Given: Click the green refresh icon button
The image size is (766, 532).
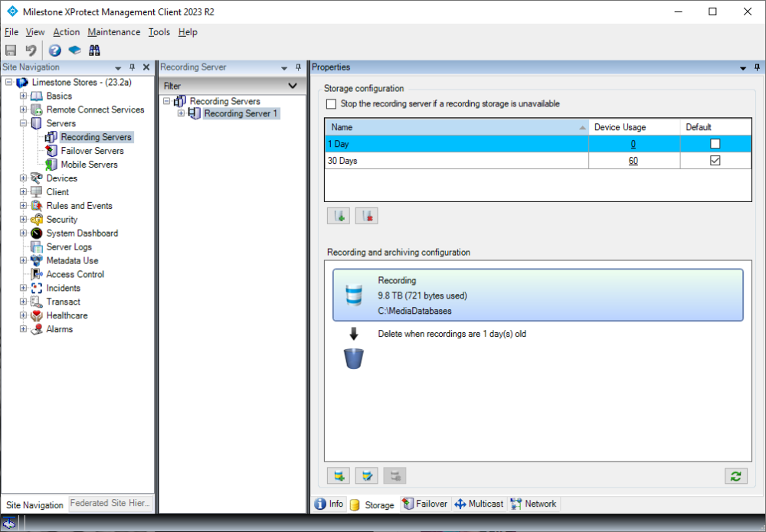Looking at the screenshot, I should (x=735, y=476).
